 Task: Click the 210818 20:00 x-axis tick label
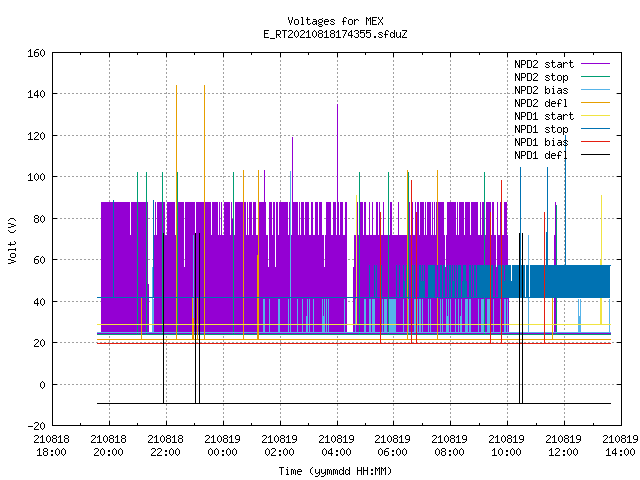(x=108, y=446)
